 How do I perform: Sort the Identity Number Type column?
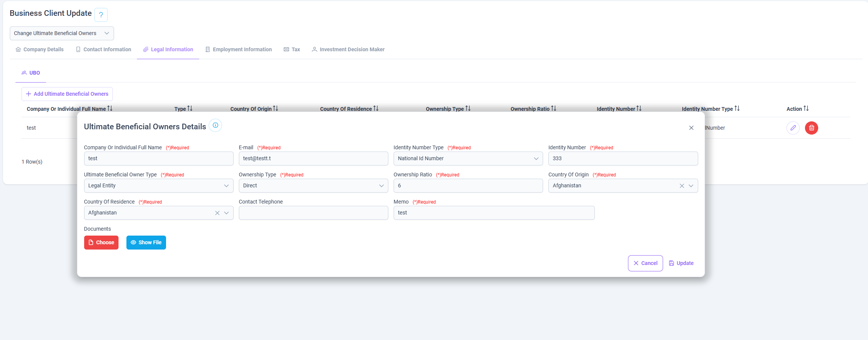click(x=737, y=109)
